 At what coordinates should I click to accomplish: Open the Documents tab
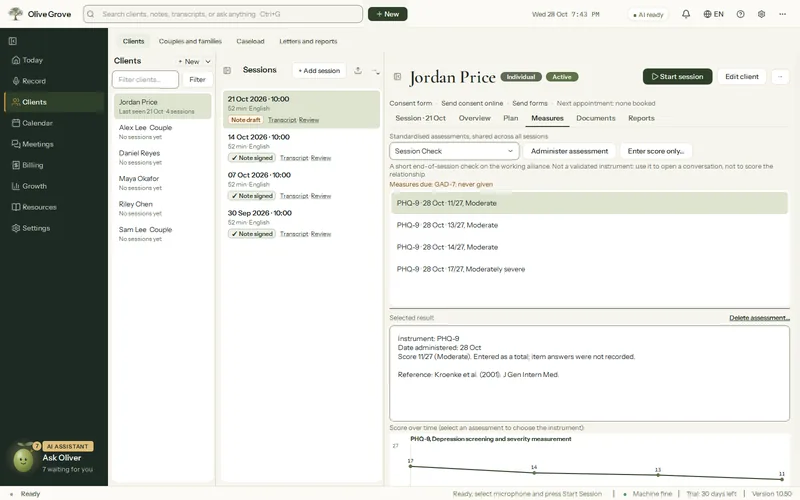(596, 118)
